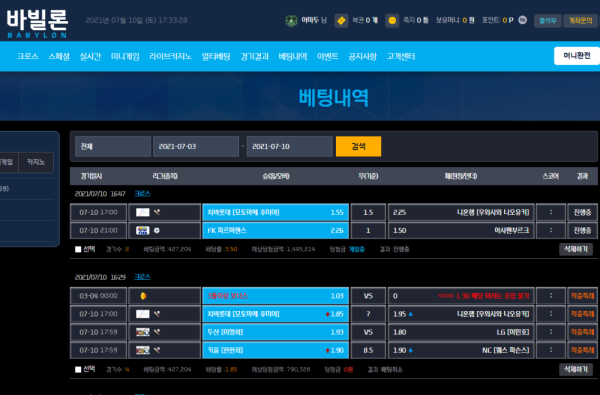Viewport: 600px width, 395px height.
Task: Open the yellow message note icon
Action: 392,21
